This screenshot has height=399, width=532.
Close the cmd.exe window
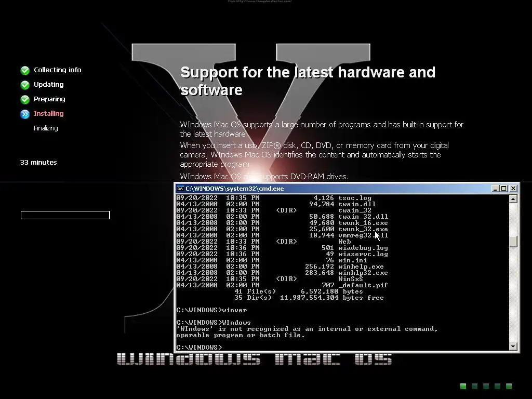pyautogui.click(x=513, y=188)
